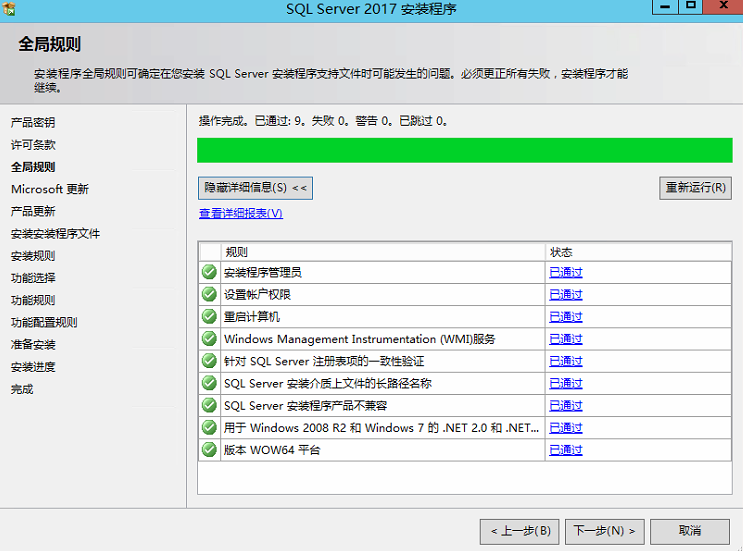Open 已通过 status link for 重启计算机
Image resolution: width=743 pixels, height=551 pixels.
coord(566,317)
